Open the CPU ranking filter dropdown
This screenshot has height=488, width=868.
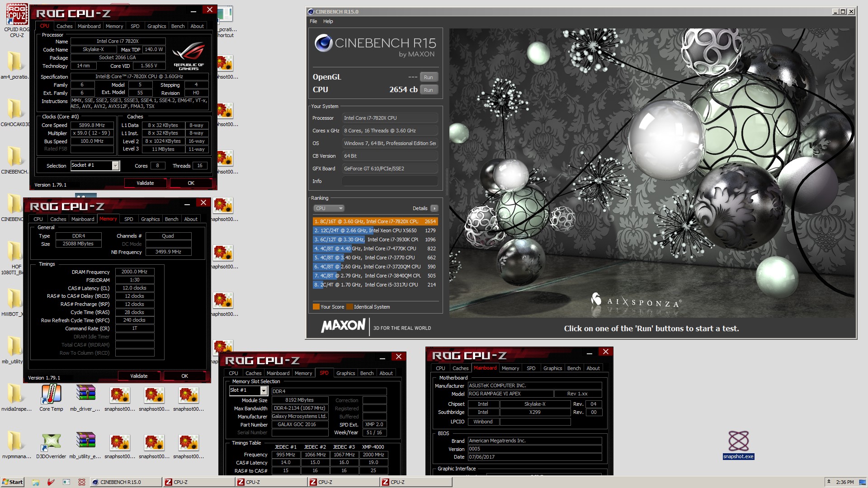pyautogui.click(x=329, y=208)
